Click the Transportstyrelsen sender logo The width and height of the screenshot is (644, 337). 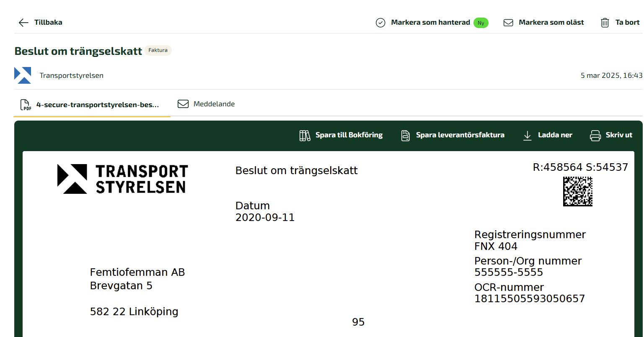click(x=23, y=75)
